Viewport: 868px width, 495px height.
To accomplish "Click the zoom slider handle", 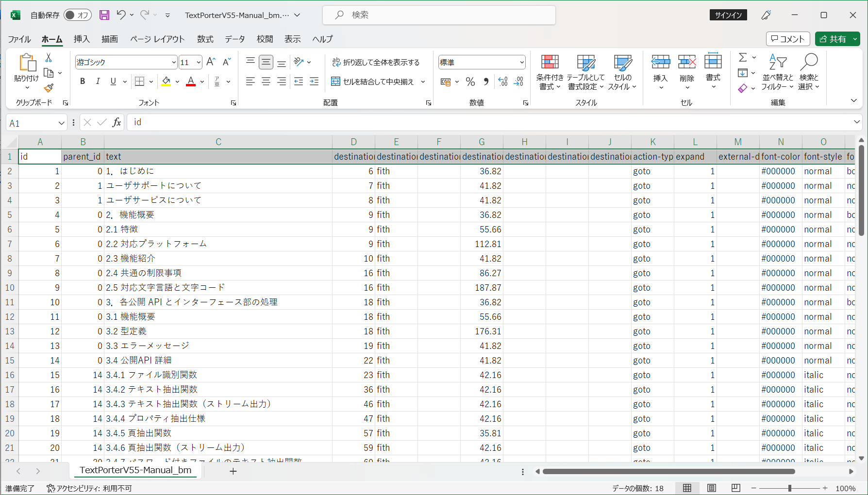I will pos(790,488).
